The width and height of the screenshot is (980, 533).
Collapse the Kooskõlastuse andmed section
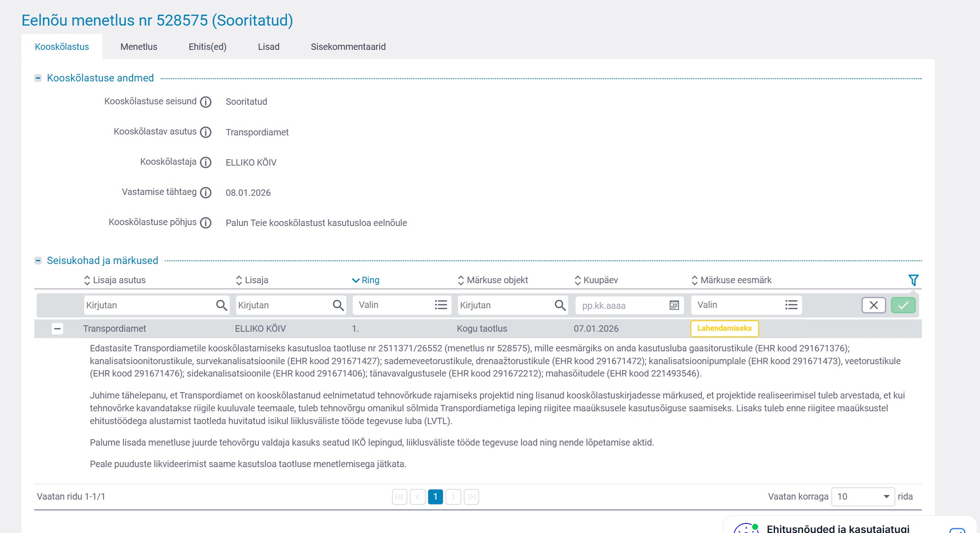coord(38,78)
